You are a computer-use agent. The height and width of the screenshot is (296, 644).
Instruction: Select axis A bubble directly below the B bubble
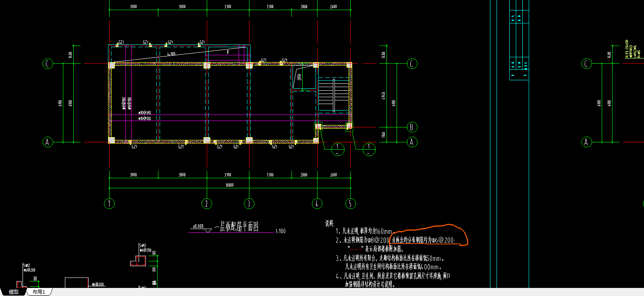(412, 142)
